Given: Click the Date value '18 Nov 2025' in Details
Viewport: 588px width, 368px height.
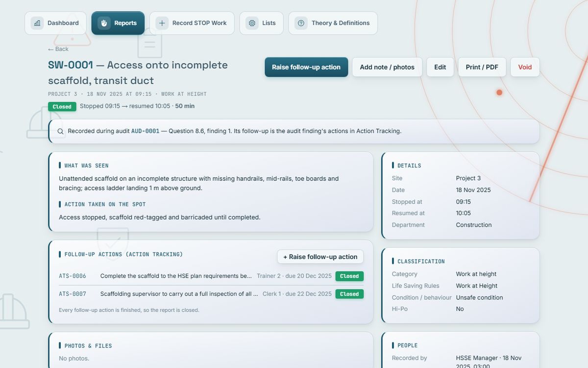Looking at the screenshot, I should tap(473, 190).
